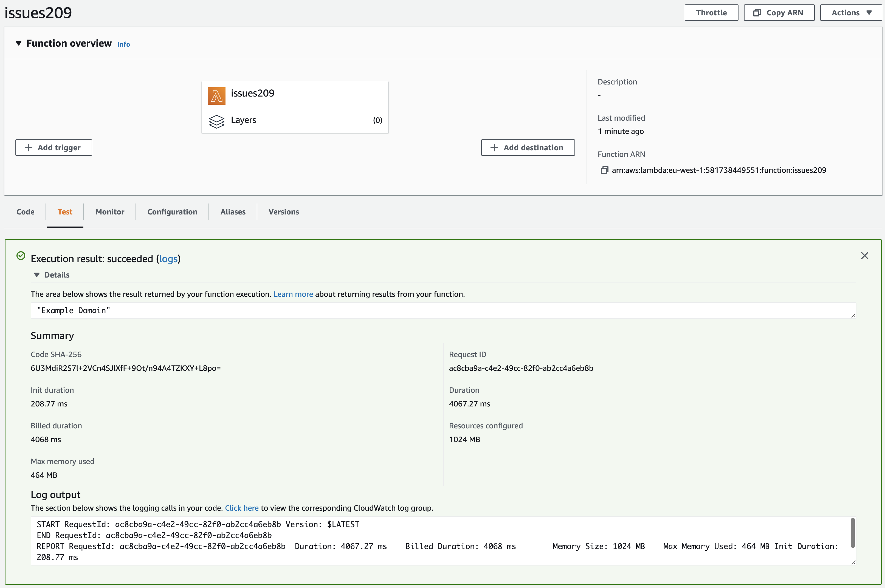The width and height of the screenshot is (885, 588).
Task: Close the execution result panel
Action: (x=864, y=256)
